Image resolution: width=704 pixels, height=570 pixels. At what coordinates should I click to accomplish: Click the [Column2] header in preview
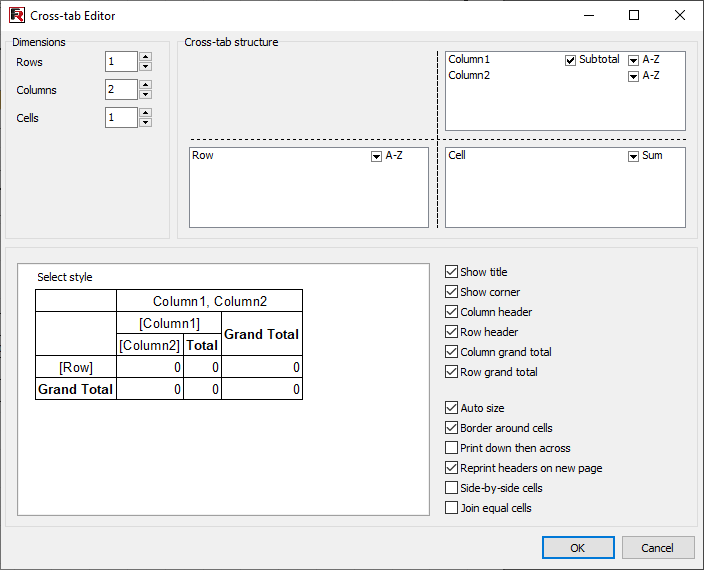tap(150, 345)
